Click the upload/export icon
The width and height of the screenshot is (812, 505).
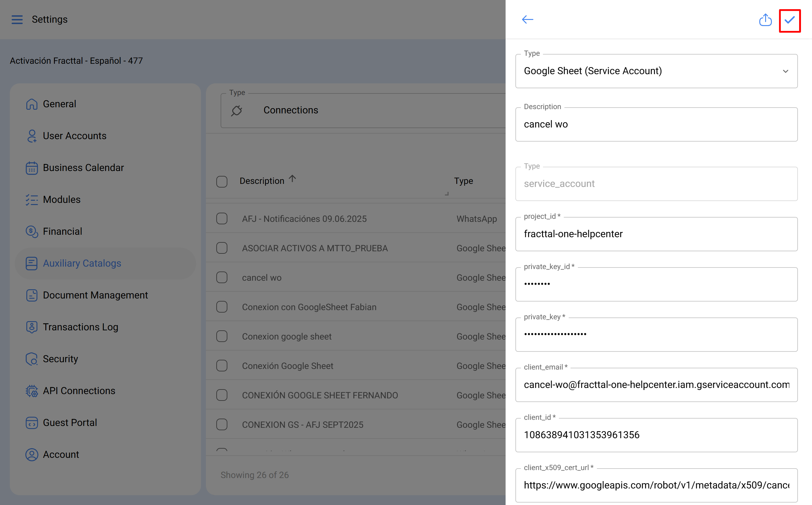pos(765,19)
